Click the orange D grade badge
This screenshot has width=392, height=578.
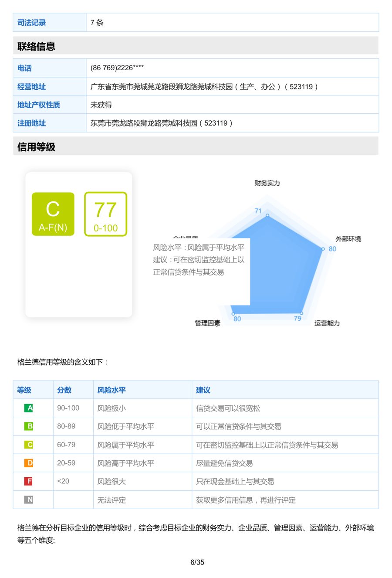29,463
